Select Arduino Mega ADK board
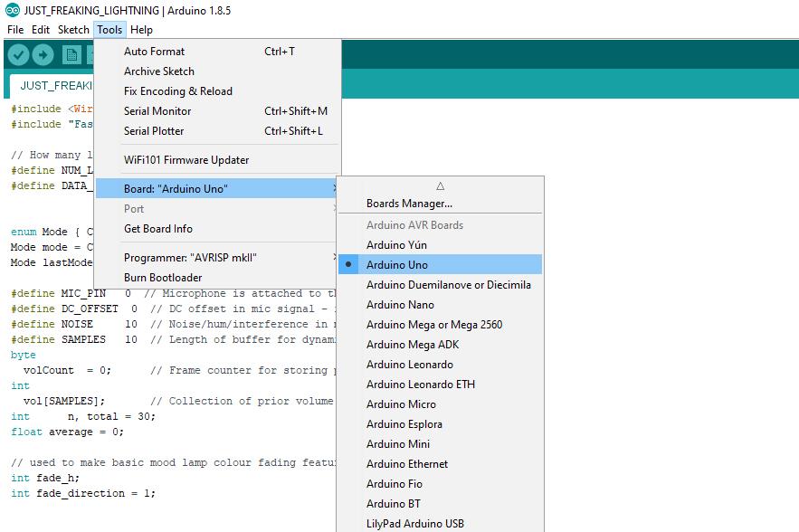The height and width of the screenshot is (532, 799). tap(440, 344)
